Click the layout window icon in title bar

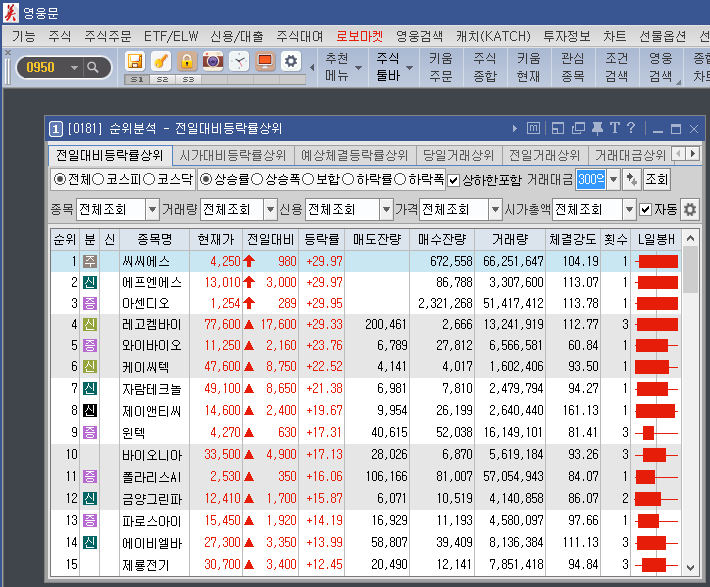click(558, 128)
